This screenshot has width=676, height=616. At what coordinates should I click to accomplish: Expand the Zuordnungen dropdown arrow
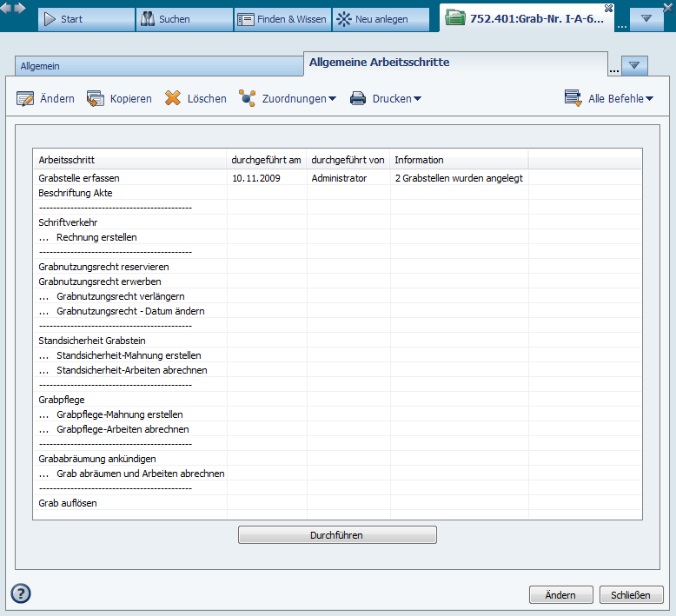332,99
